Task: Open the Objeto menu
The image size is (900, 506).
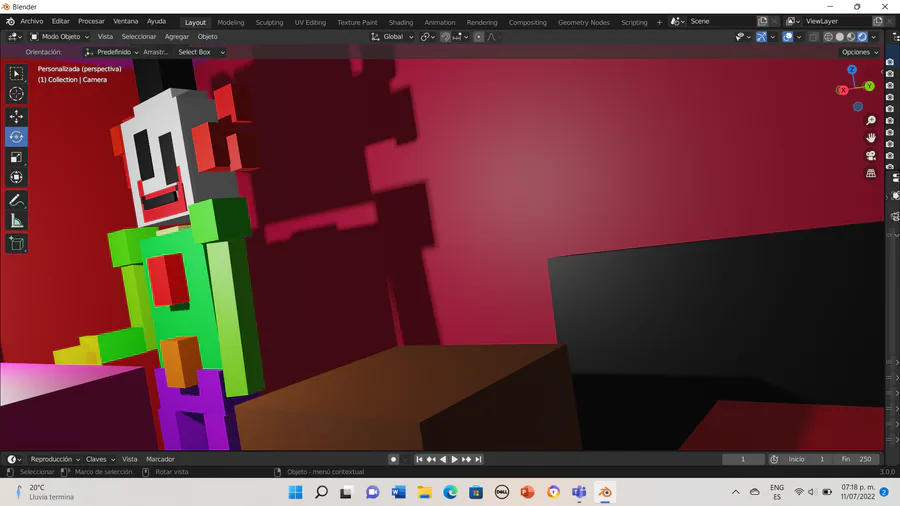Action: click(207, 37)
